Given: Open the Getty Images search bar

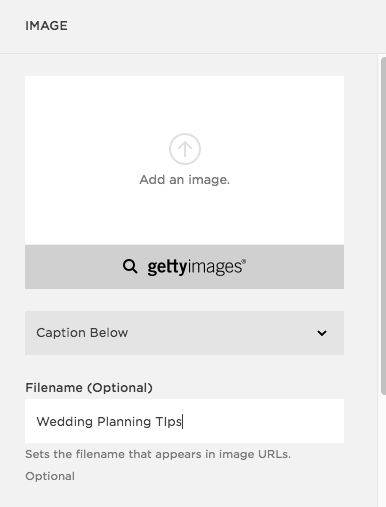Looking at the screenshot, I should pyautogui.click(x=184, y=267).
